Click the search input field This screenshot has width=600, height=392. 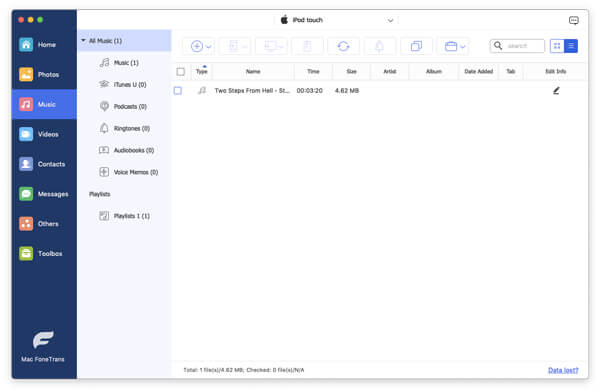(517, 46)
